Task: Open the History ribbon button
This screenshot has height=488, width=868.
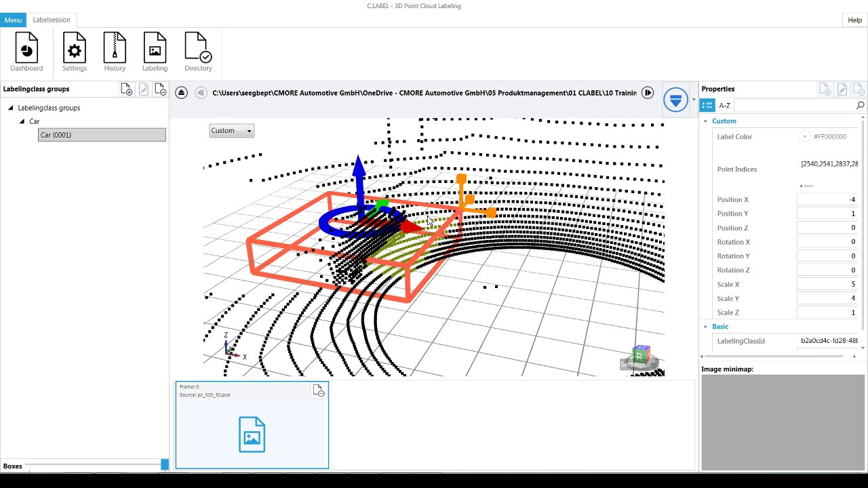Action: (115, 52)
